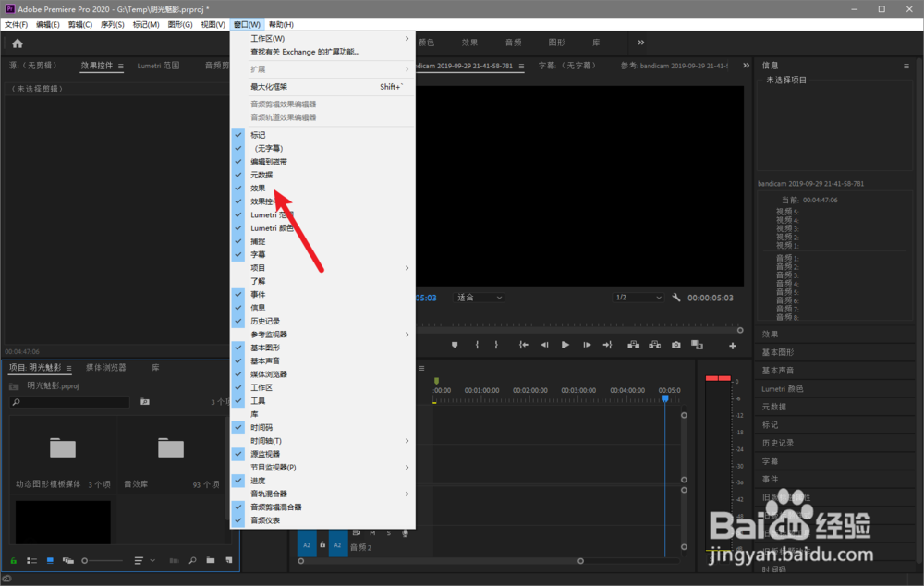Open sort icons menu in Project panel
The image size is (924, 586).
(139, 561)
